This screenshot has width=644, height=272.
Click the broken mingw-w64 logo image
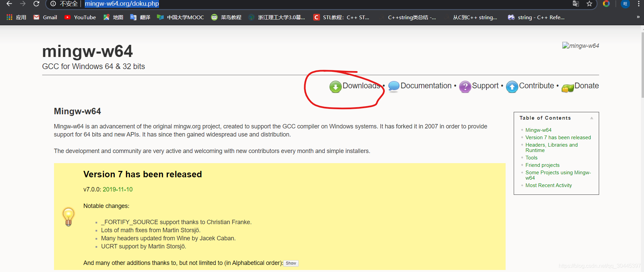click(x=581, y=46)
